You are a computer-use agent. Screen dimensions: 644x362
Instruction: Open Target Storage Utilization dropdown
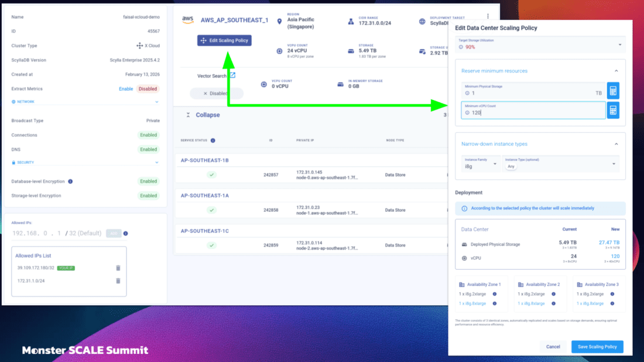pyautogui.click(x=621, y=45)
